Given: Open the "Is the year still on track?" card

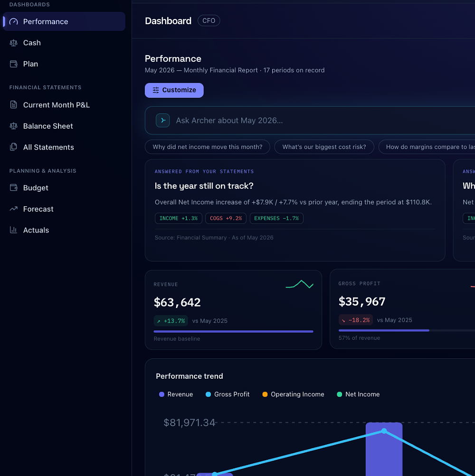Looking at the screenshot, I should point(295,210).
